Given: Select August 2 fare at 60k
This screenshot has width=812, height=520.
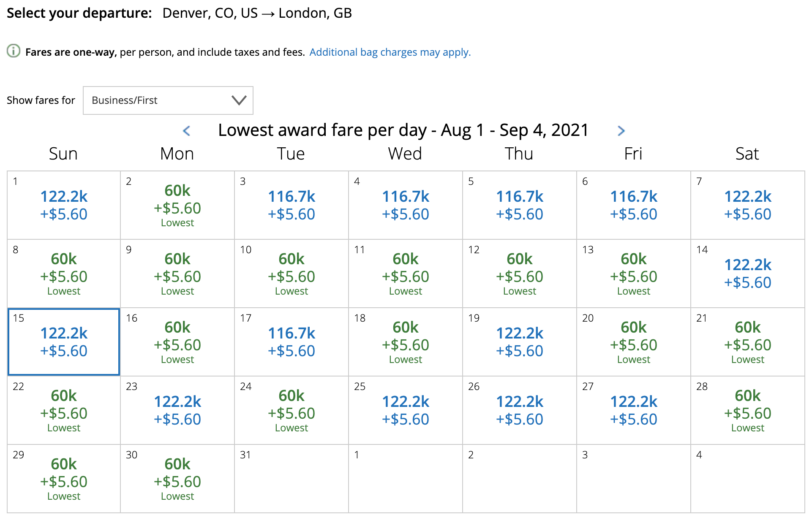Looking at the screenshot, I should click(177, 205).
